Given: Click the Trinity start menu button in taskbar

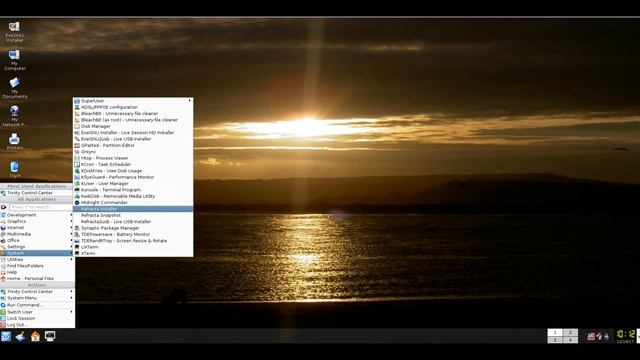Looking at the screenshot, I should click(6, 336).
